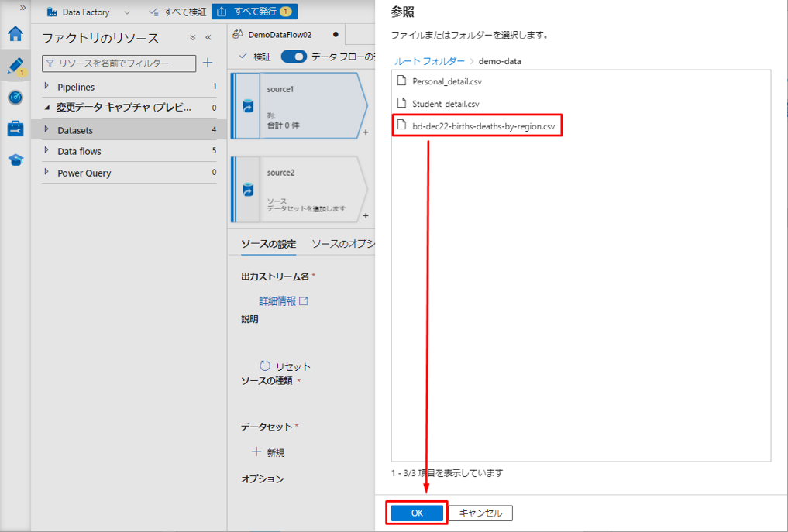Open the Data Factory dropdown
788x532 pixels.
pyautogui.click(x=88, y=12)
